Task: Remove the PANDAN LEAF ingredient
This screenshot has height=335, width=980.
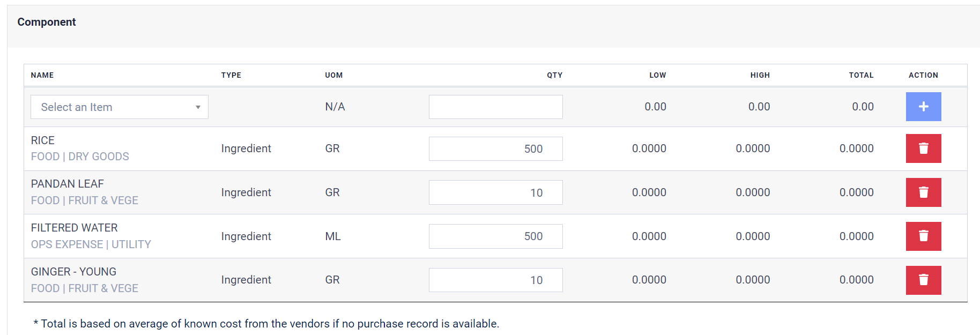Action: point(923,192)
